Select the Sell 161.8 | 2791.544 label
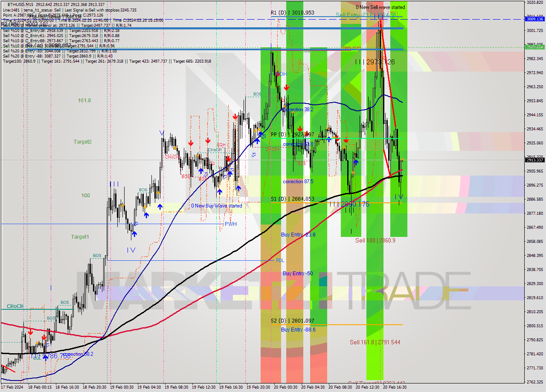Viewport: 546px width, 392px height. [x=375, y=342]
